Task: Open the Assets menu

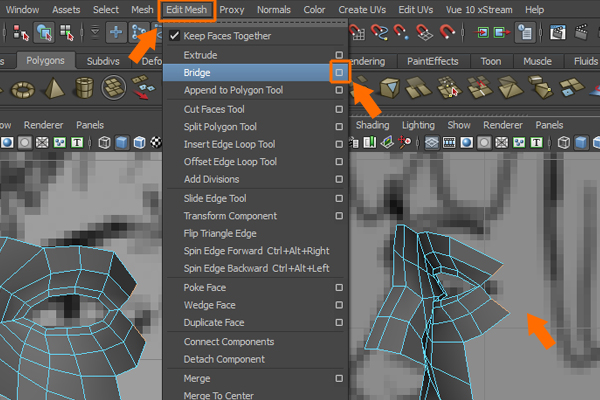Action: click(x=66, y=10)
